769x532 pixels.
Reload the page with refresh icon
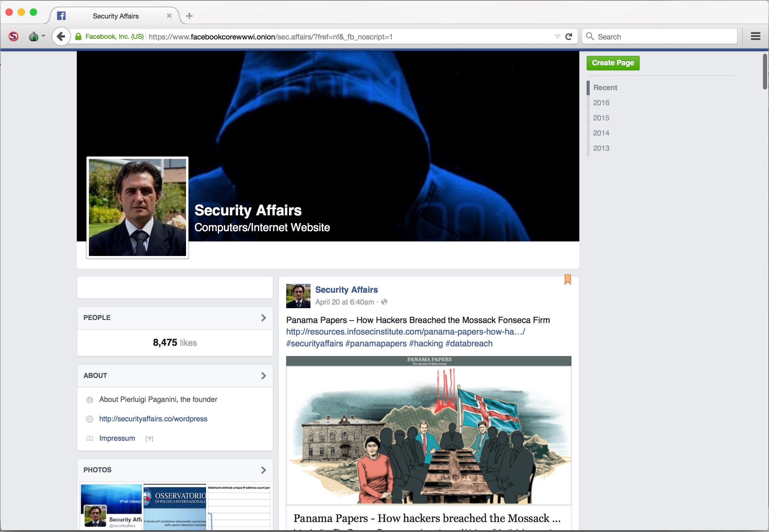569,37
